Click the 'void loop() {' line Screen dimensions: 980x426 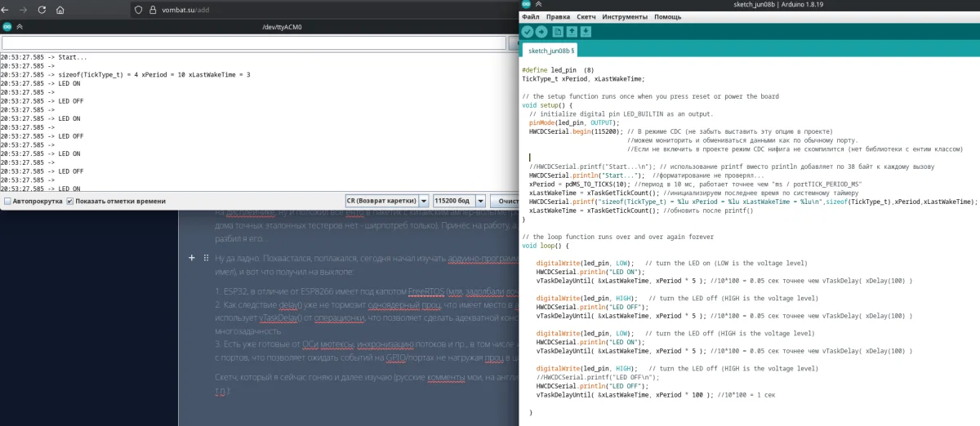[546, 246]
